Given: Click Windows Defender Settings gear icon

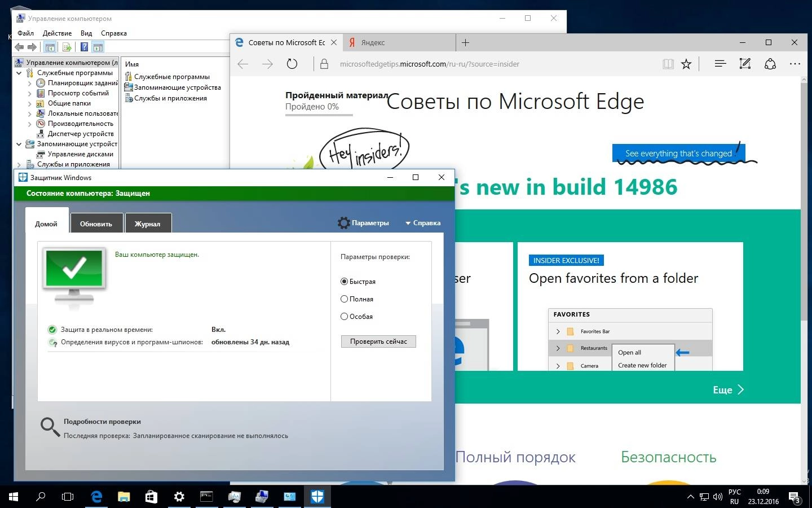Looking at the screenshot, I should click(x=343, y=223).
